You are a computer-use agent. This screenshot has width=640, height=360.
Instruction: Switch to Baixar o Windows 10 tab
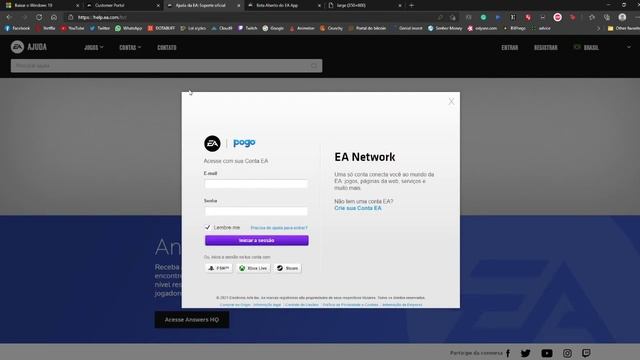tap(41, 5)
